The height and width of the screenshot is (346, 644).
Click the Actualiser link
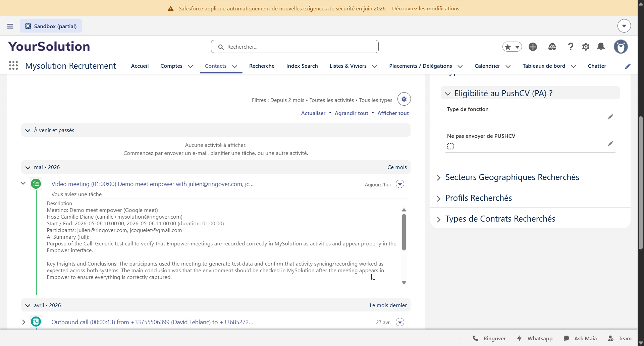pos(313,113)
